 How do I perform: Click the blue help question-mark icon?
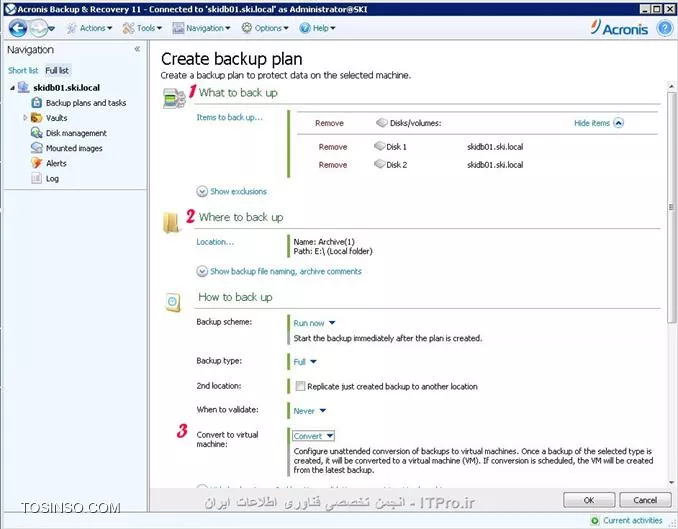(x=665, y=28)
